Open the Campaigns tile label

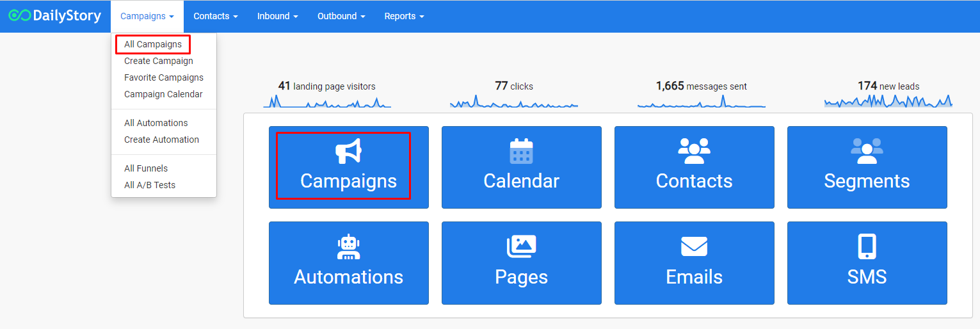348,181
